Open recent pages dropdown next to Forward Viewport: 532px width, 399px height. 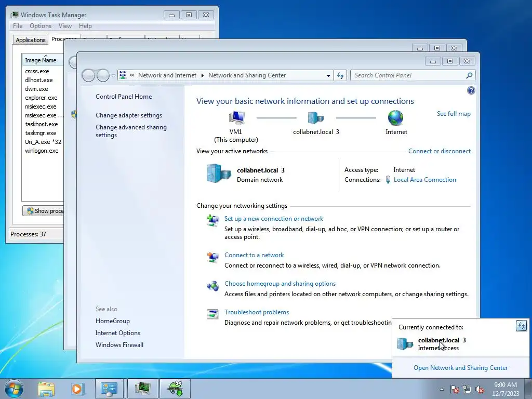pos(113,75)
